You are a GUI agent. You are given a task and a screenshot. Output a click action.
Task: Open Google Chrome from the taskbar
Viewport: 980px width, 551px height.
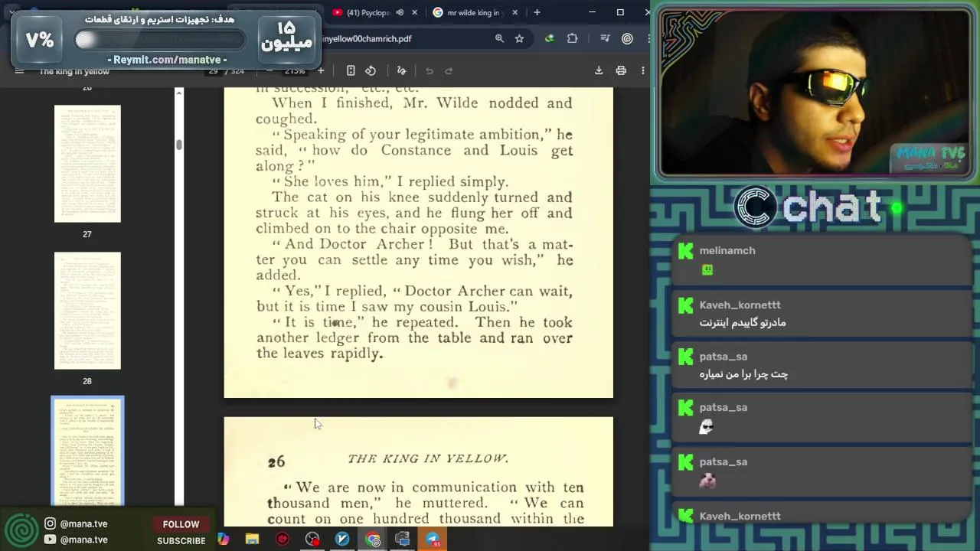373,540
